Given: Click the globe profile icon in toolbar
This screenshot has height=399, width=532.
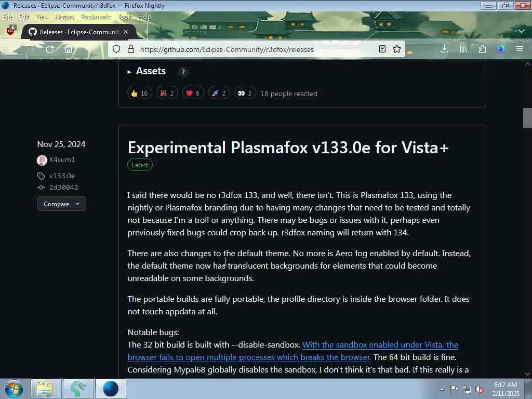Looking at the screenshot, I should coord(501,49).
